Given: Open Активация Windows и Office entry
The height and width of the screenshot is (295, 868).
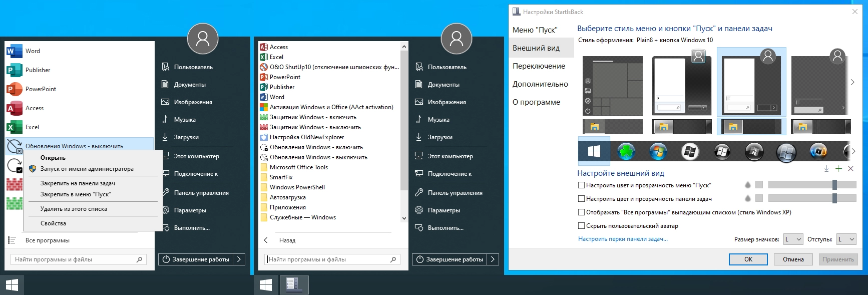Looking at the screenshot, I should pos(326,107).
